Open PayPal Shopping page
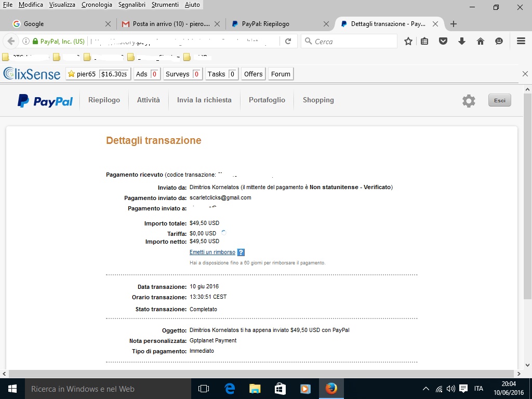This screenshot has width=532, height=399. pos(318,100)
